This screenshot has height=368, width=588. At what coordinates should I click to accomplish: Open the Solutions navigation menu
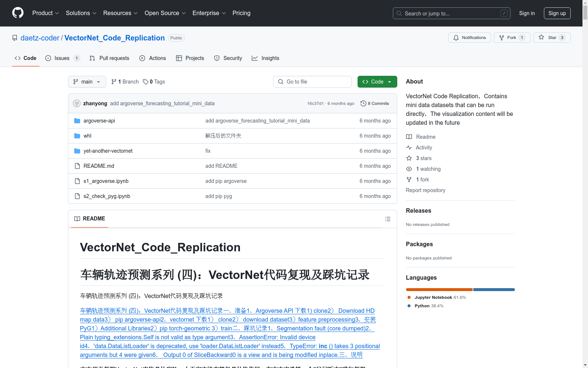81,13
